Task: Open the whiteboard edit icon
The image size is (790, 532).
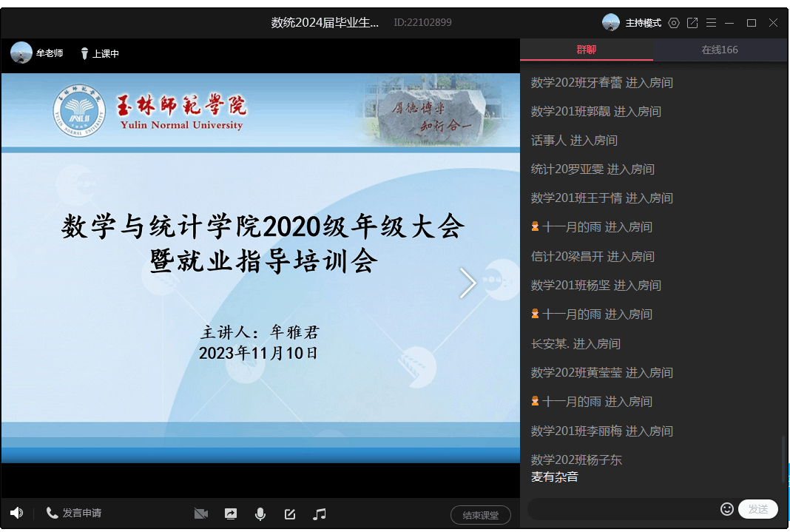Action: coord(290,514)
